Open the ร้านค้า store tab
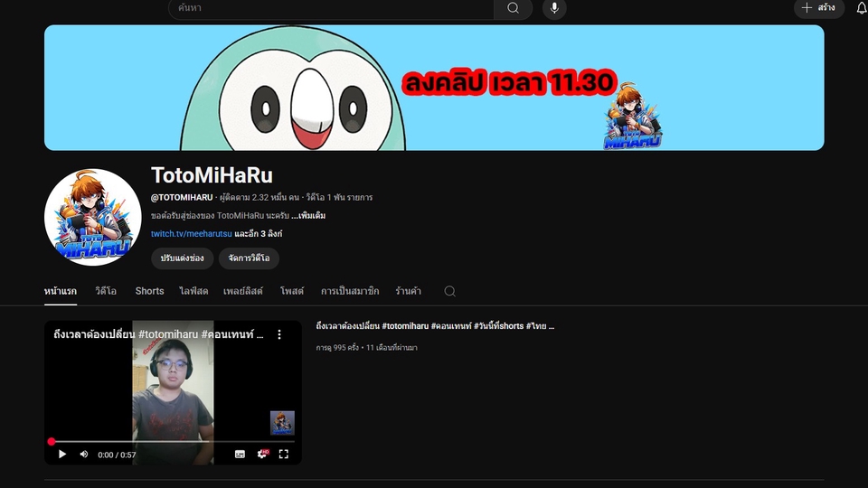 pos(408,291)
